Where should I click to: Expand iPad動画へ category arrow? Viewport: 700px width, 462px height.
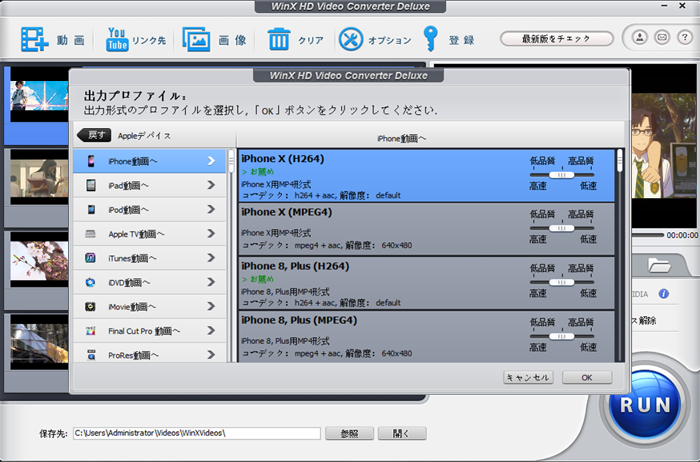tap(211, 185)
